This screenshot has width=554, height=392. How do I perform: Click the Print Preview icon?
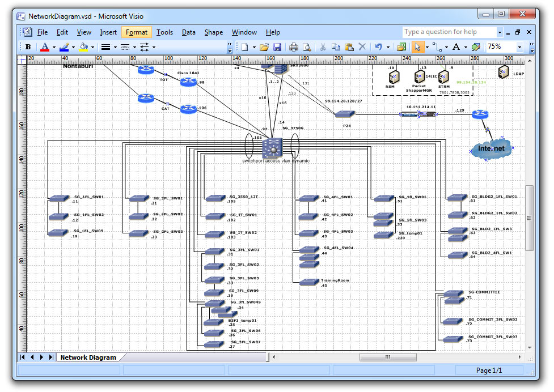coord(307,47)
